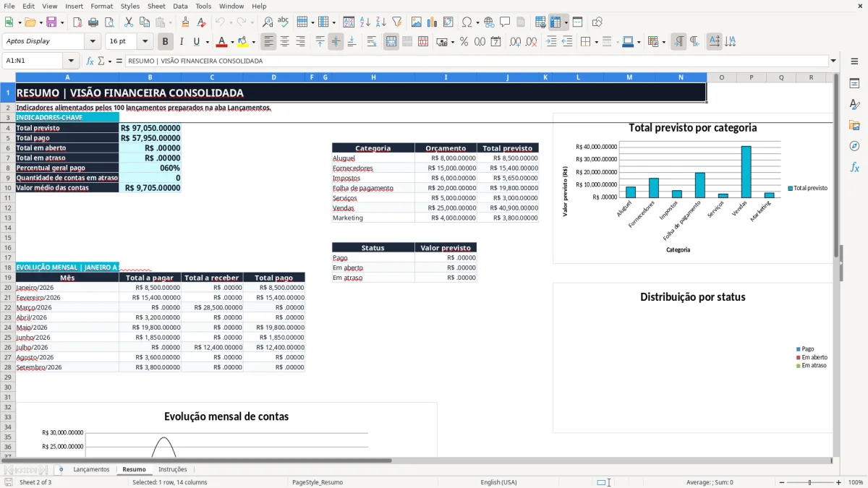Switch to the Lançamentos sheet tab
The image size is (868, 488).
point(91,469)
